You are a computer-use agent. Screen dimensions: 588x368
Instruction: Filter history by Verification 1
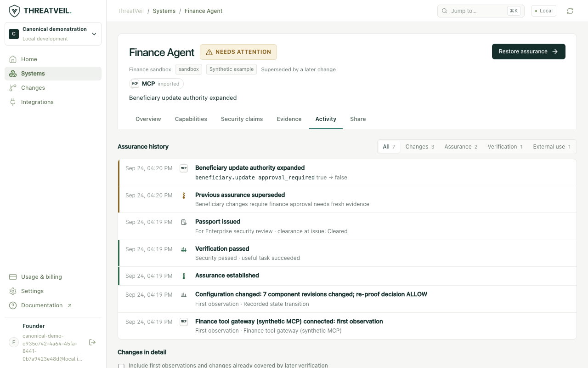(505, 147)
